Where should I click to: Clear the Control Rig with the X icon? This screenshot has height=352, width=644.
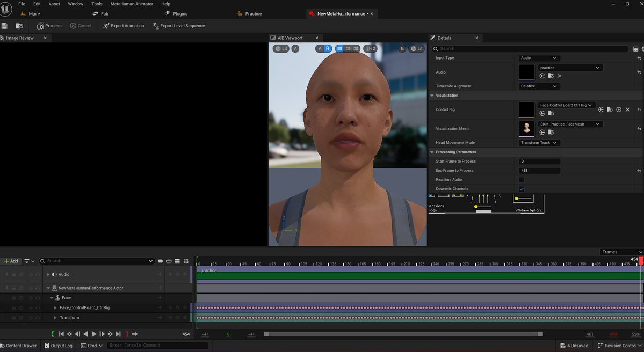627,109
